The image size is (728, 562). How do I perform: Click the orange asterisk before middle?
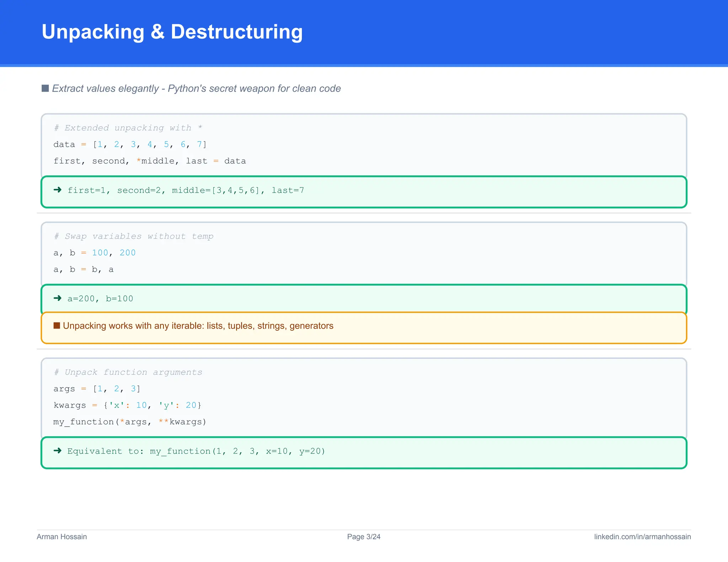(139, 161)
